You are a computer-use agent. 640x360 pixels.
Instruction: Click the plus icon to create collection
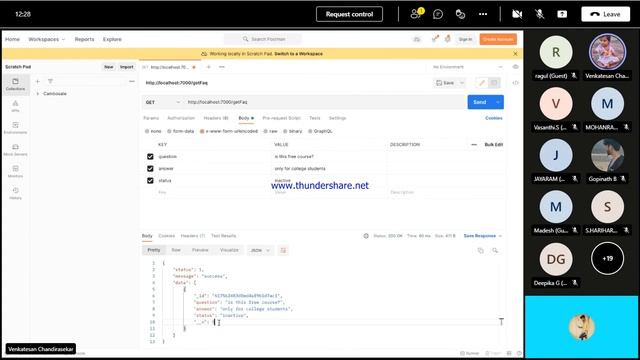click(x=38, y=81)
